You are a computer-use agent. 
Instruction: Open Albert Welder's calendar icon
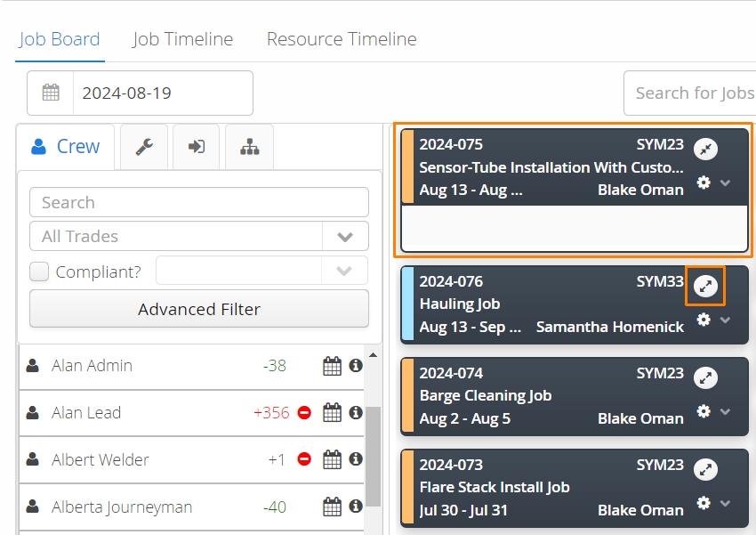point(332,459)
